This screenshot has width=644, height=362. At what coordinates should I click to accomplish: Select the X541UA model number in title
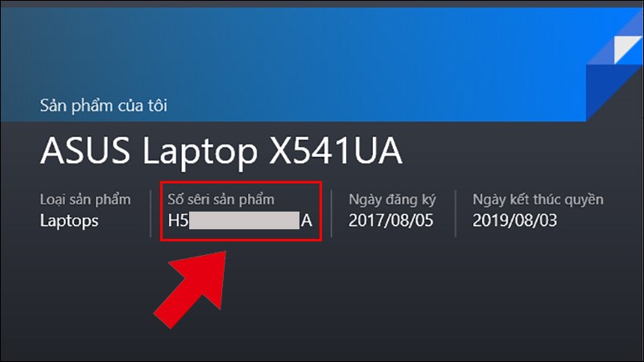point(336,151)
